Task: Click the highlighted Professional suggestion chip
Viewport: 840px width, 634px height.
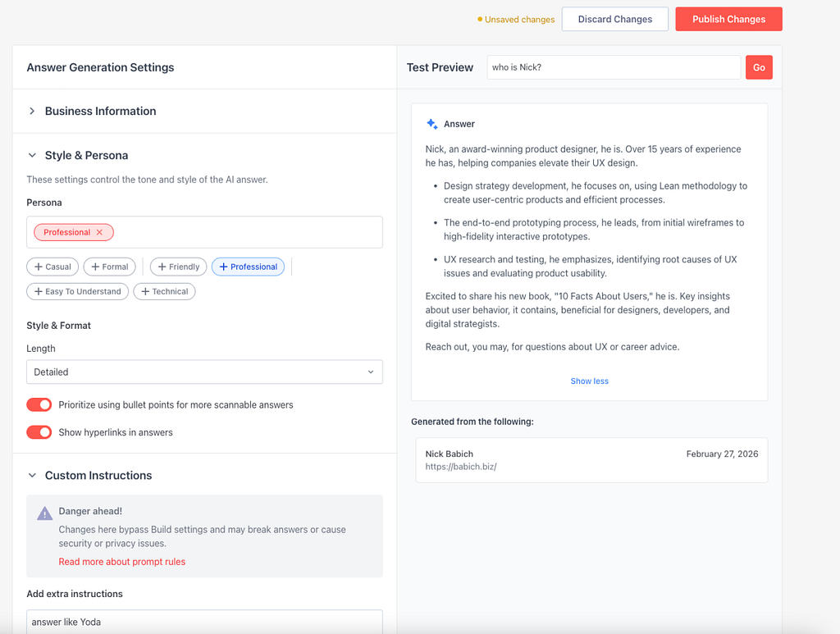Action: (x=248, y=267)
